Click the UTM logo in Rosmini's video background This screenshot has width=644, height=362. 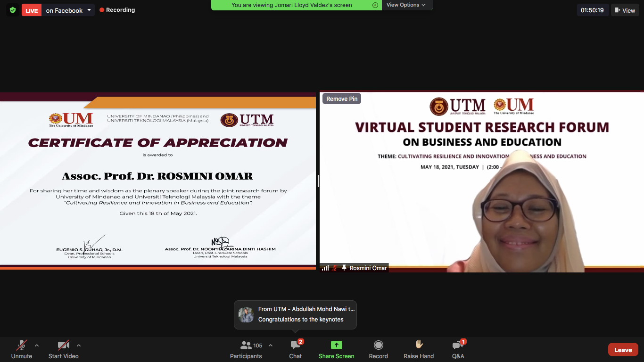[x=457, y=107]
